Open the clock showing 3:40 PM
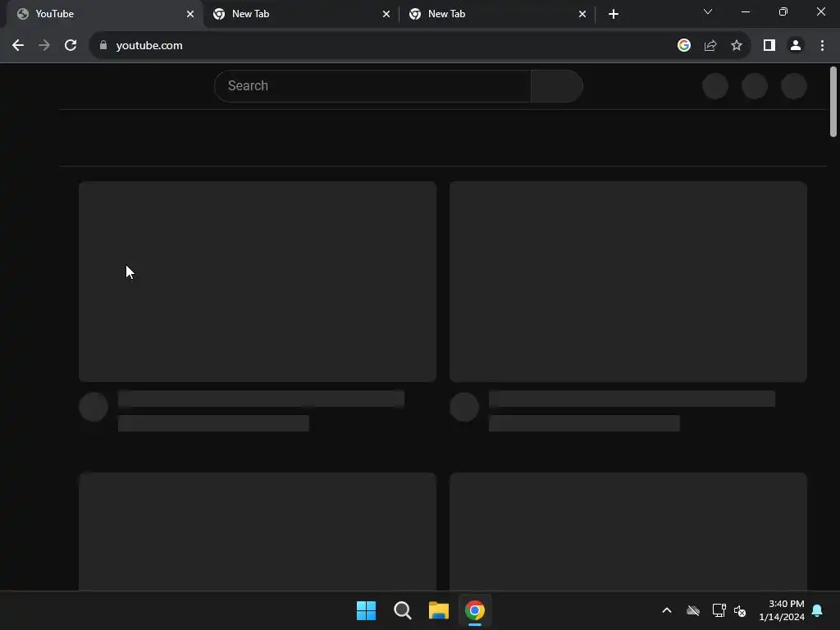This screenshot has height=630, width=840. [x=782, y=610]
